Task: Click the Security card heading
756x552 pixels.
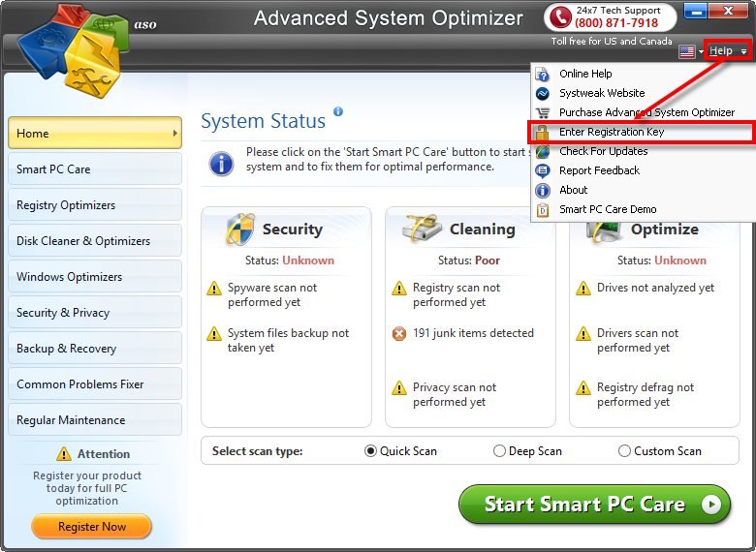Action: tap(292, 230)
